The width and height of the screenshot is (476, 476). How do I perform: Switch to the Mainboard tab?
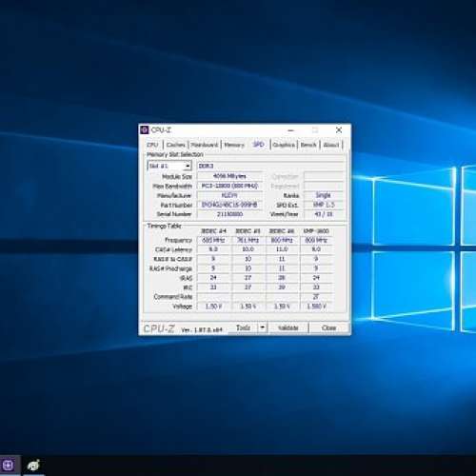click(x=205, y=145)
